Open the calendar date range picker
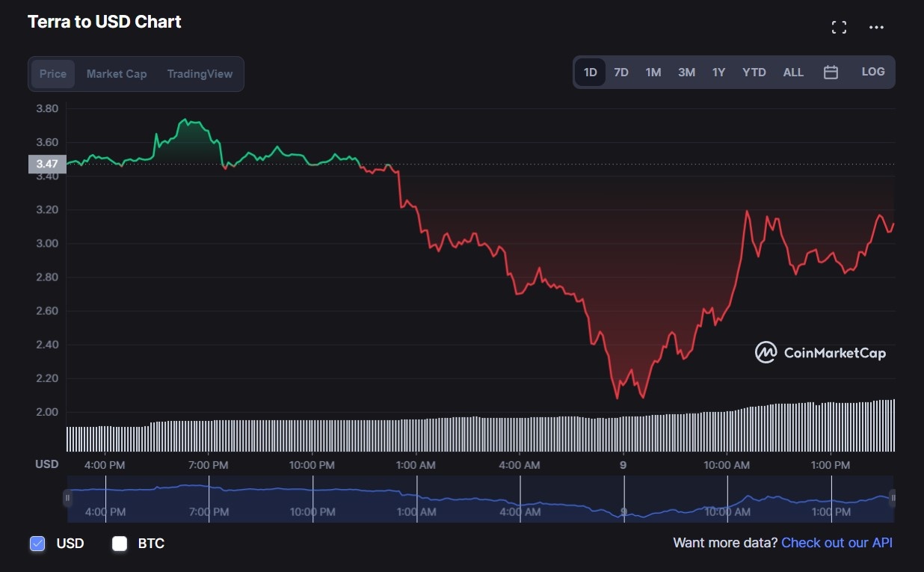 pos(831,71)
